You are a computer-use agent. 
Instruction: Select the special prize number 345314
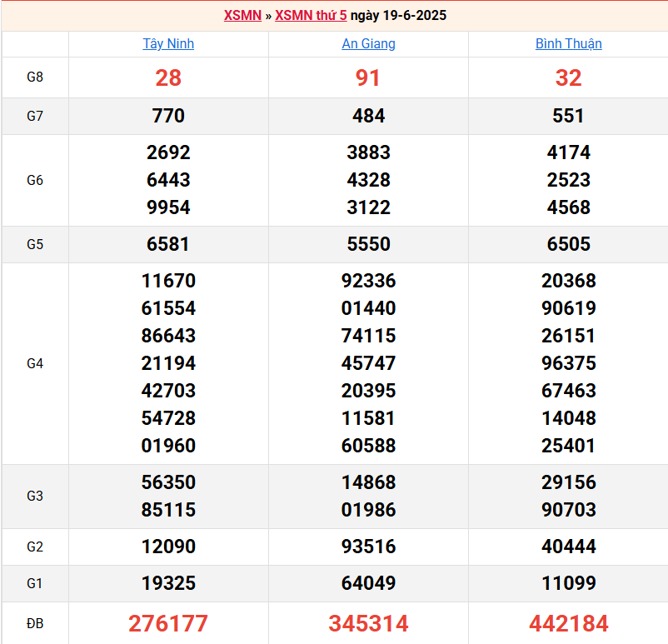368,623
